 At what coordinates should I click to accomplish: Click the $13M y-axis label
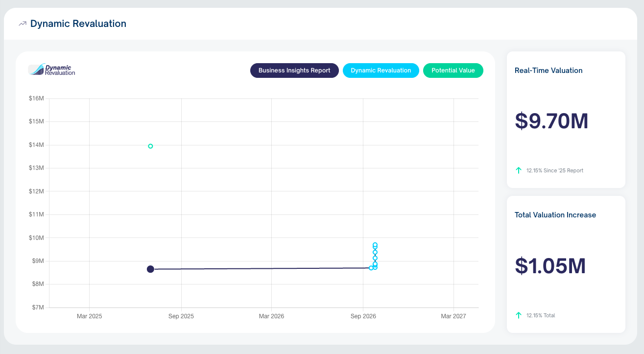37,168
